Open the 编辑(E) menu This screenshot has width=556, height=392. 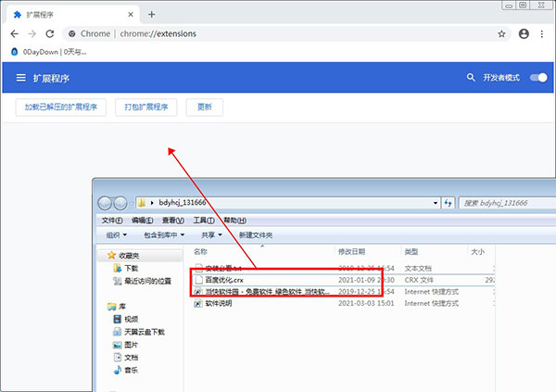coord(143,221)
